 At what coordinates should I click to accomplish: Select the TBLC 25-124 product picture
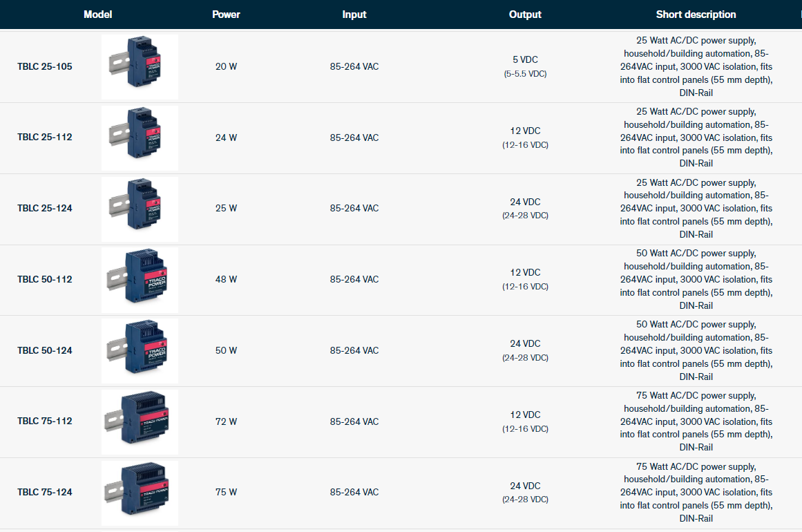(140, 209)
